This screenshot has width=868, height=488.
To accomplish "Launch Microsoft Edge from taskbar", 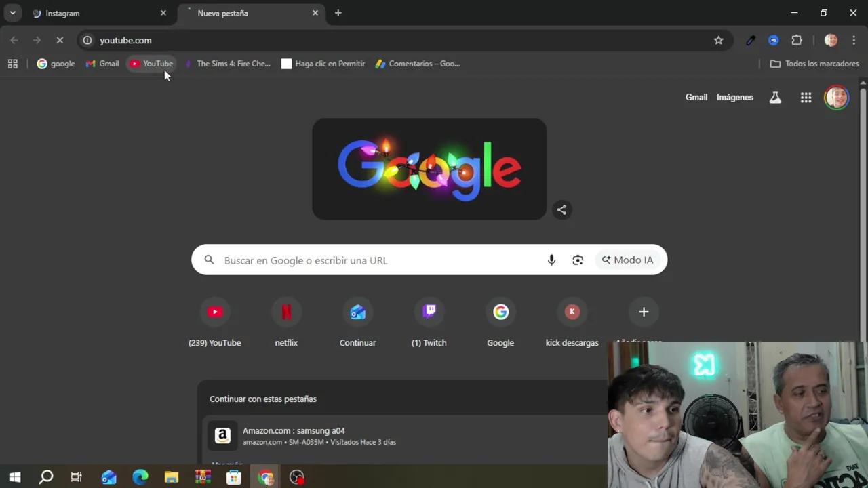I will coord(140,477).
